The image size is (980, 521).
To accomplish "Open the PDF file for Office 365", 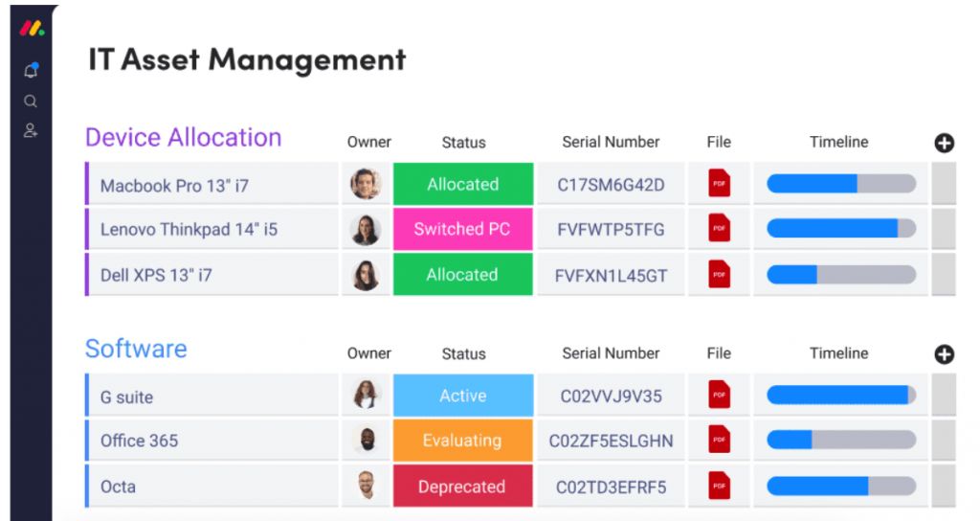I will click(x=719, y=441).
